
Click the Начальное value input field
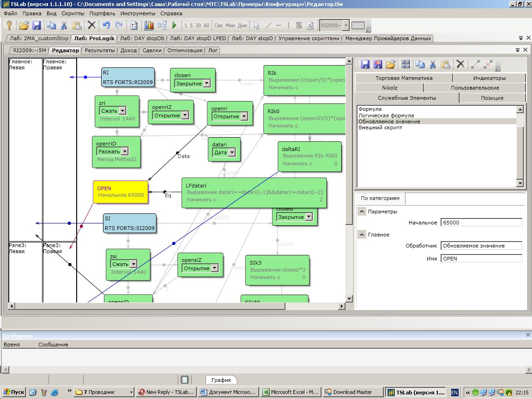[481, 223]
